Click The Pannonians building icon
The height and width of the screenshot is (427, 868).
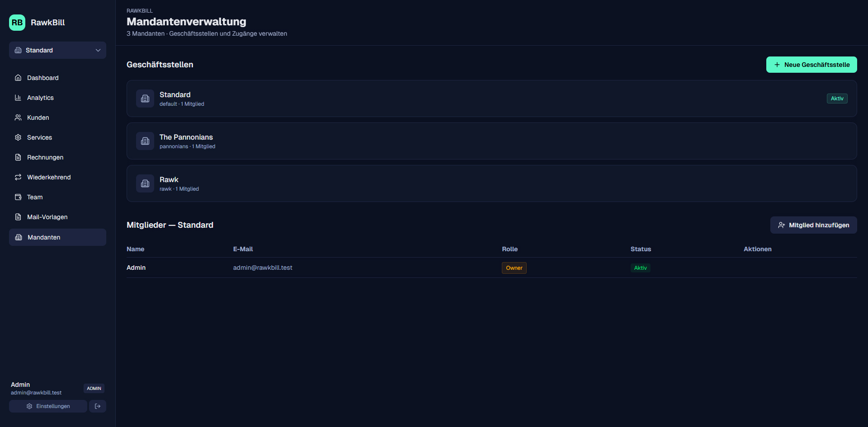pyautogui.click(x=145, y=141)
